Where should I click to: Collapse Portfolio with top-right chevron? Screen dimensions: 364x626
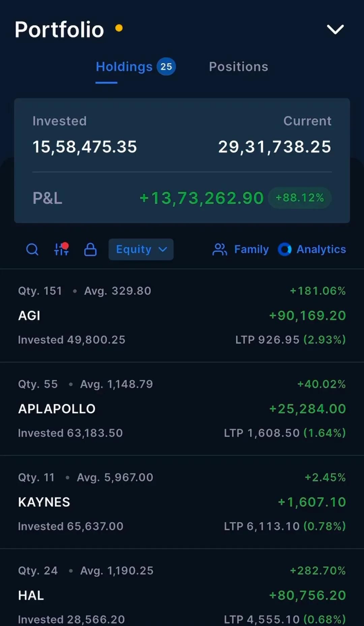point(335,29)
